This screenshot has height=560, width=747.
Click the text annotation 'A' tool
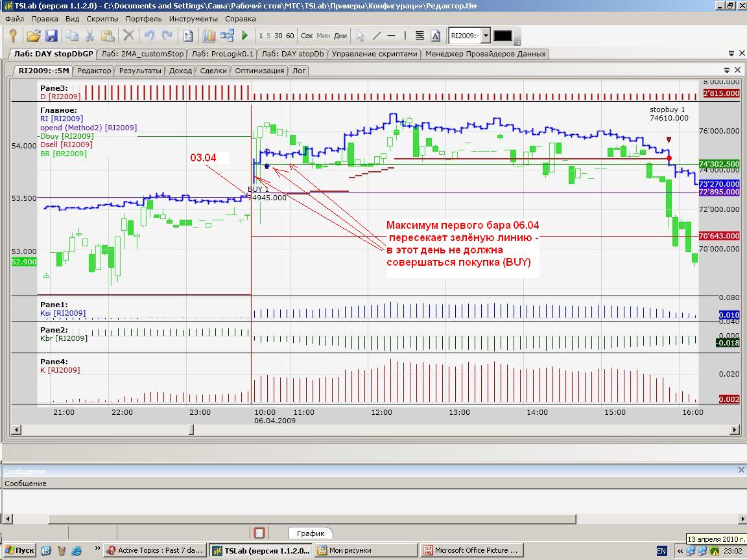(x=435, y=36)
